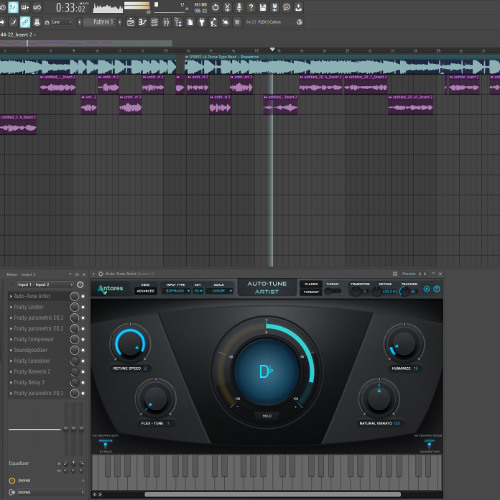Click the tempo tapper icon
The height and width of the screenshot is (500, 500).
[x=214, y=22]
